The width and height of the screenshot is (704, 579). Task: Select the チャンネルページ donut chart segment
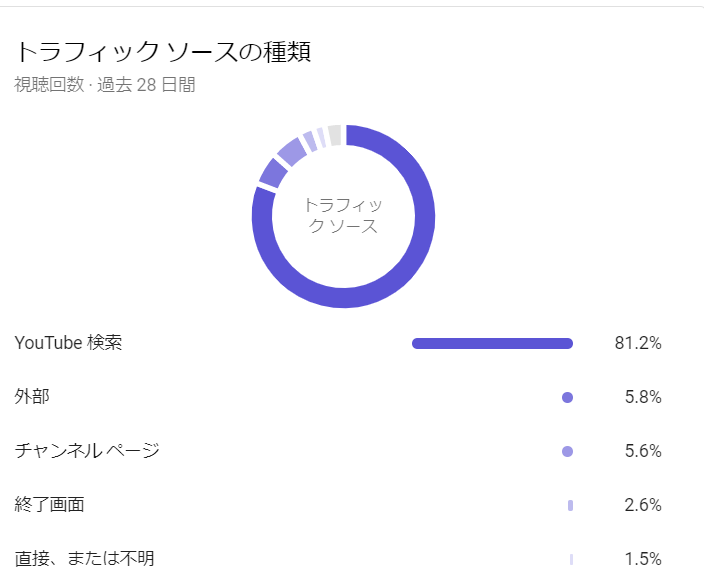pos(292,152)
